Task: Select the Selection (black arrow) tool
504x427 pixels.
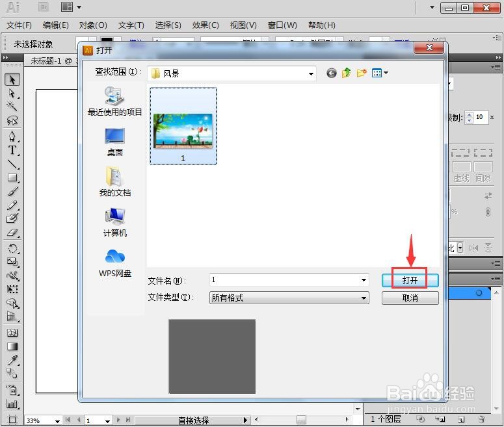Action: point(12,80)
